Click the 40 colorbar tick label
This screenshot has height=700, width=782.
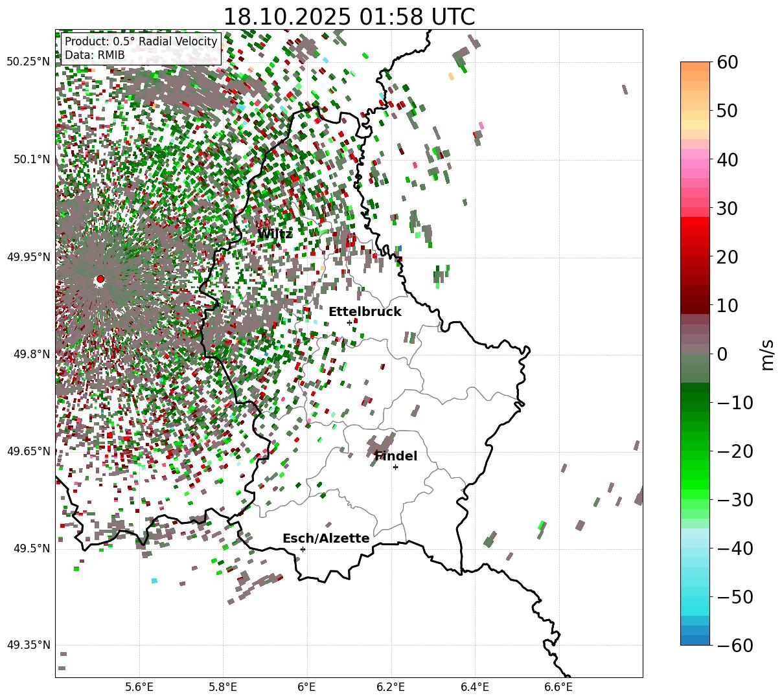point(728,159)
